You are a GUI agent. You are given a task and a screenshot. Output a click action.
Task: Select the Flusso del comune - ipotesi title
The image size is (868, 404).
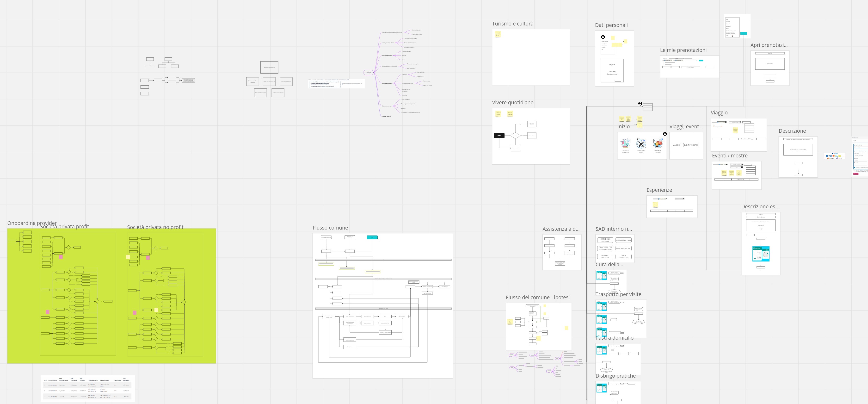[x=537, y=298]
